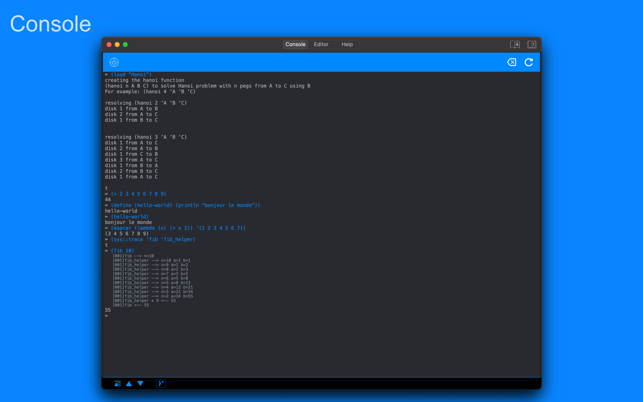Click the (hello-world) command in history
Image resolution: width=643 pixels, height=402 pixels.
[x=129, y=217]
